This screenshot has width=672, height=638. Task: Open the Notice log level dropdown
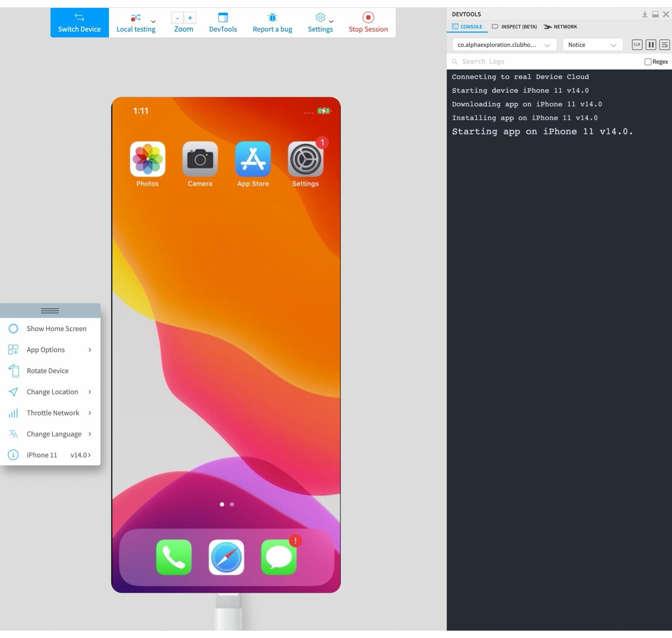click(x=592, y=45)
